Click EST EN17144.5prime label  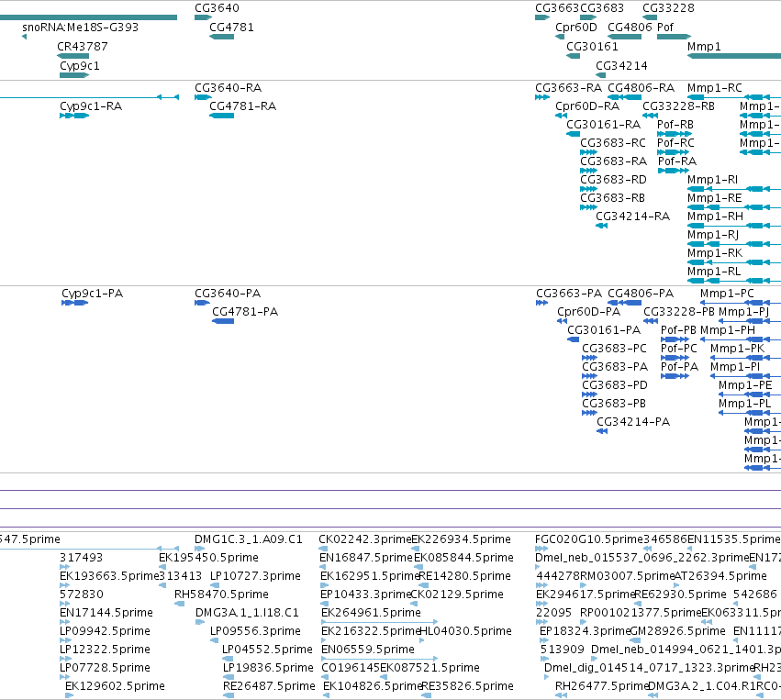[x=106, y=613]
